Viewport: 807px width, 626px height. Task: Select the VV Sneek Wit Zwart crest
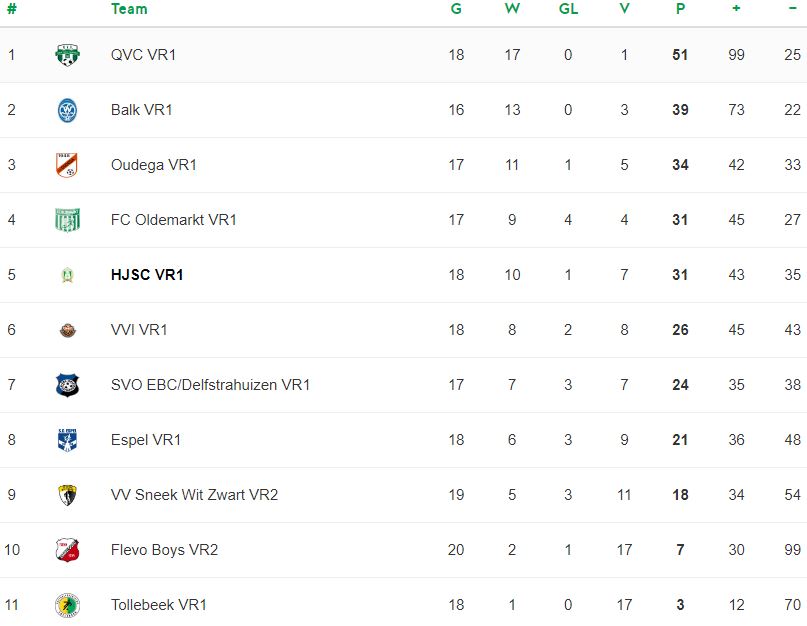(67, 495)
